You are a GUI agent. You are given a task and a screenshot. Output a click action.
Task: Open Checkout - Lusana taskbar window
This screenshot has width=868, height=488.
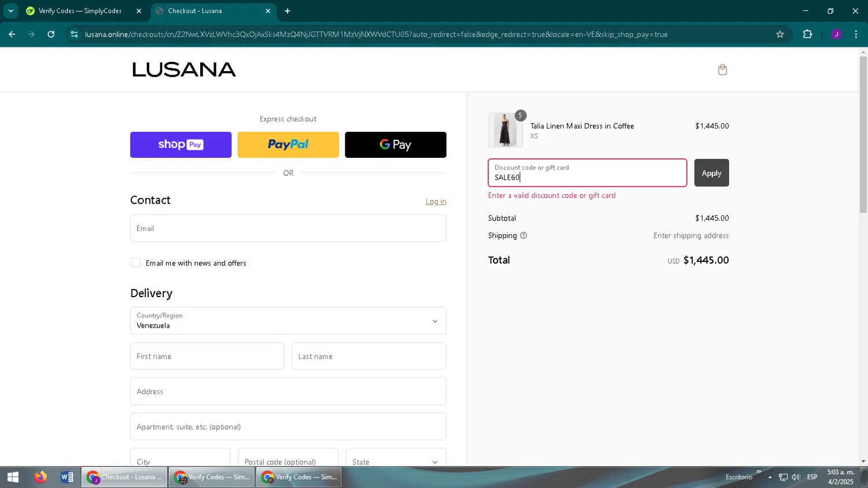[x=124, y=477]
